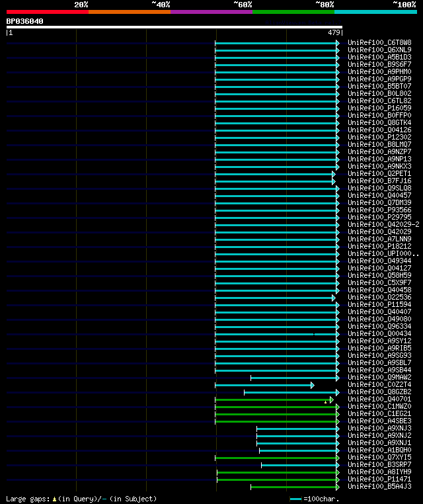Click the UniRef100_P11471 label

click(379, 480)
